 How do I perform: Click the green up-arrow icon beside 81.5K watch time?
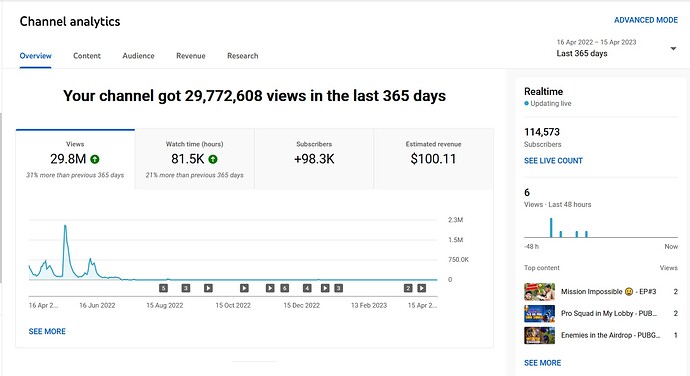point(213,159)
